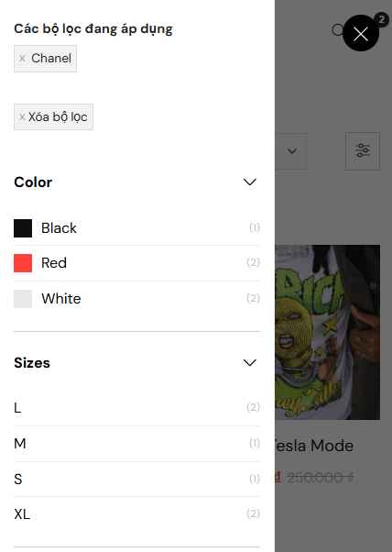
Task: Click the cart badge showing 2
Action: point(381,19)
